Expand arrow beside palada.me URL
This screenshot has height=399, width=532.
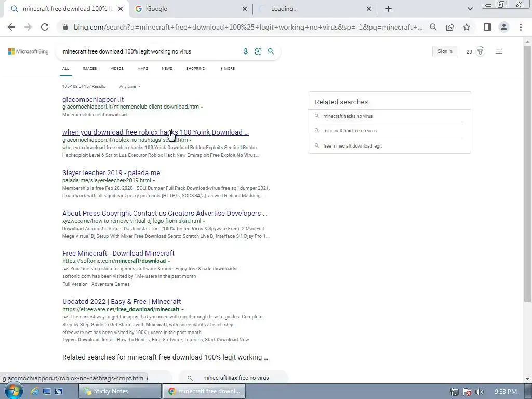154,180
